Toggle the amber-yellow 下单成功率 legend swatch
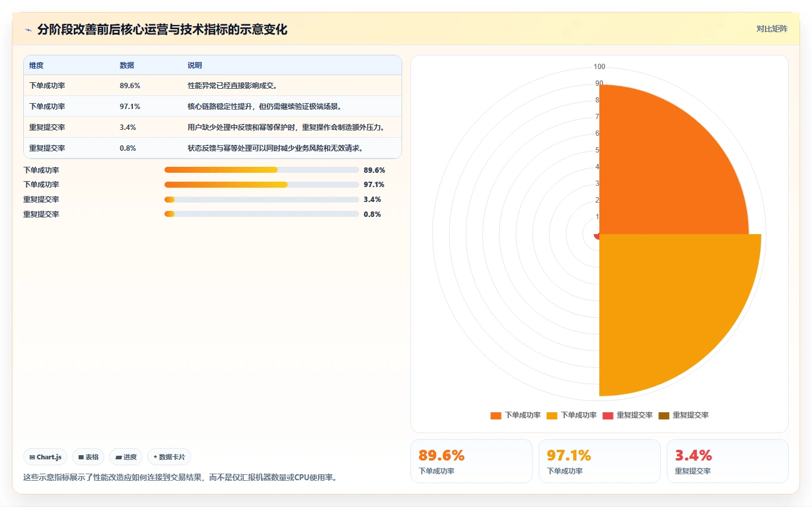 point(552,415)
